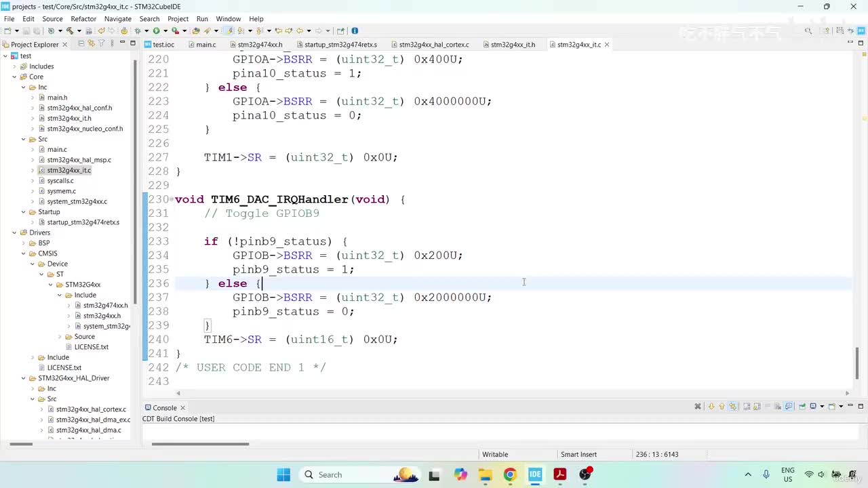Click the green Run button in toolbar
The height and width of the screenshot is (488, 868).
pos(156,30)
